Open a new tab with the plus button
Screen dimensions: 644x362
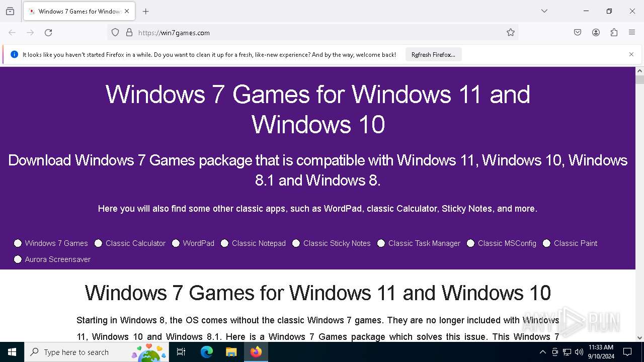[x=145, y=11]
